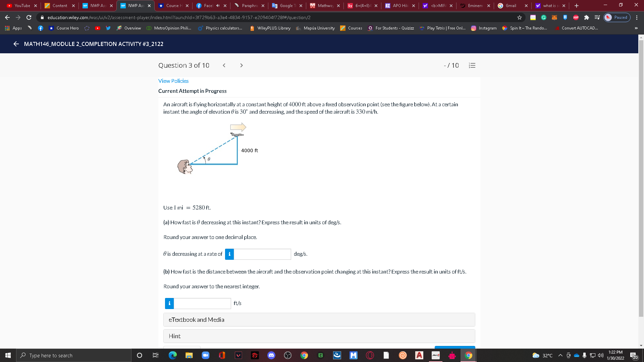This screenshot has height=362, width=644.
Task: Open the overflow chevron on the bookmarks bar
Action: [x=636, y=28]
